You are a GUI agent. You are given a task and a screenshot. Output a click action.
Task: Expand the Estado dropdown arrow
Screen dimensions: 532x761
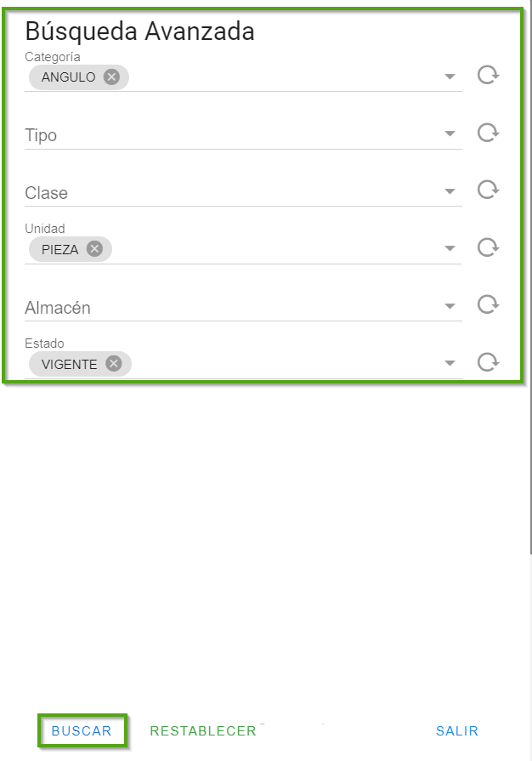tap(450, 364)
